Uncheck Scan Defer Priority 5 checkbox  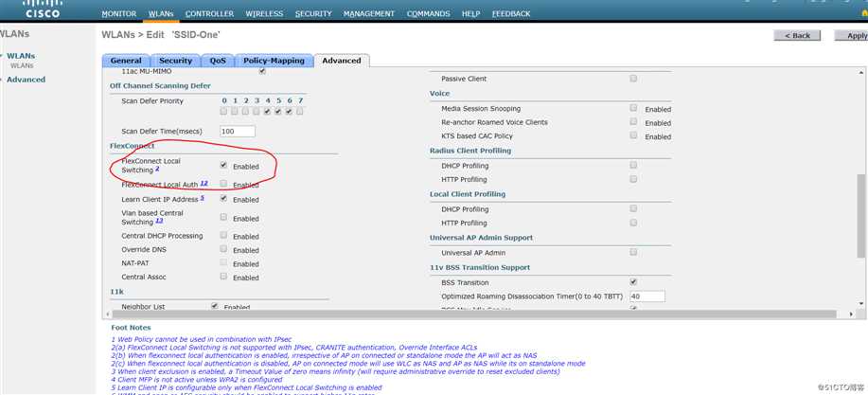(x=278, y=111)
